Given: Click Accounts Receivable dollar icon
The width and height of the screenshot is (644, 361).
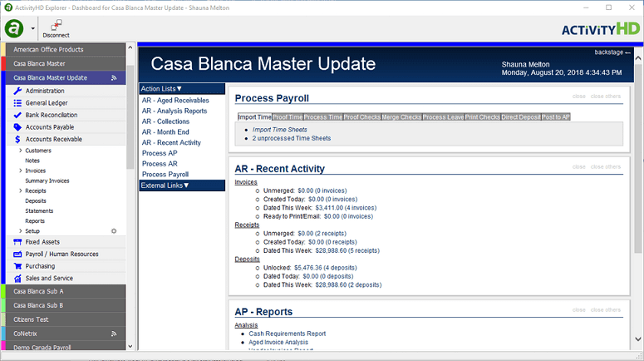Looking at the screenshot, I should click(17, 139).
